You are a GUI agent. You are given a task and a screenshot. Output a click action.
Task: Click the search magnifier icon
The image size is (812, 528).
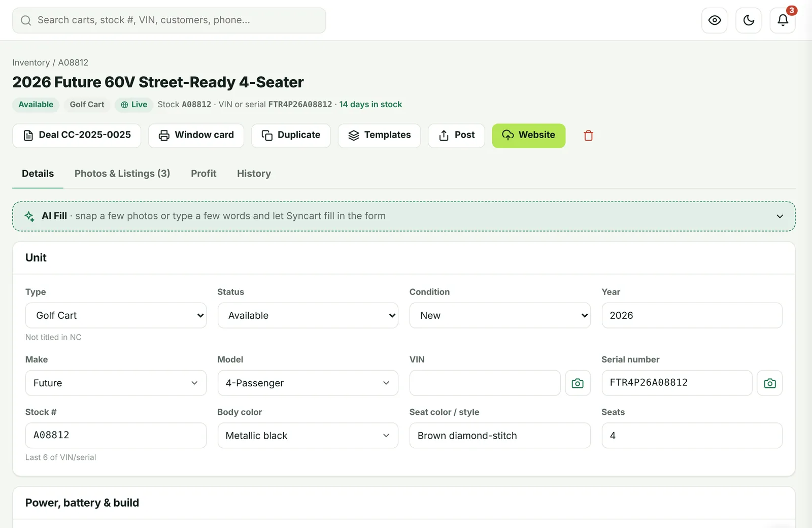[26, 20]
